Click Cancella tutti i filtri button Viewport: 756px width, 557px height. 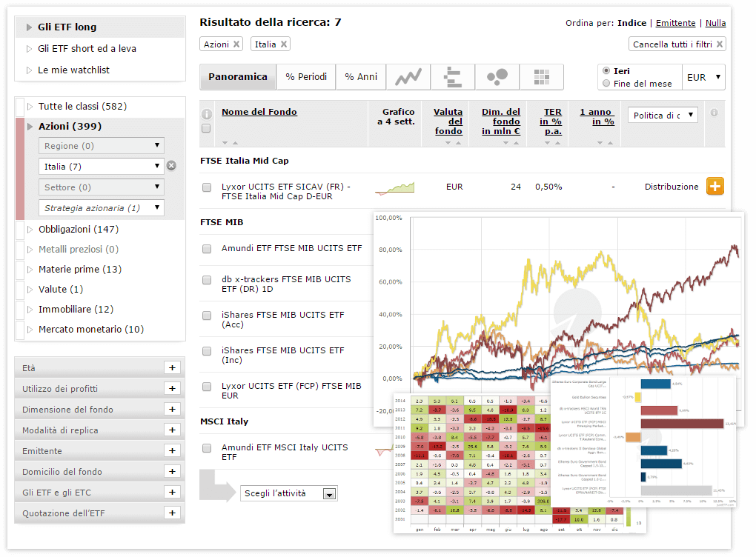point(677,44)
